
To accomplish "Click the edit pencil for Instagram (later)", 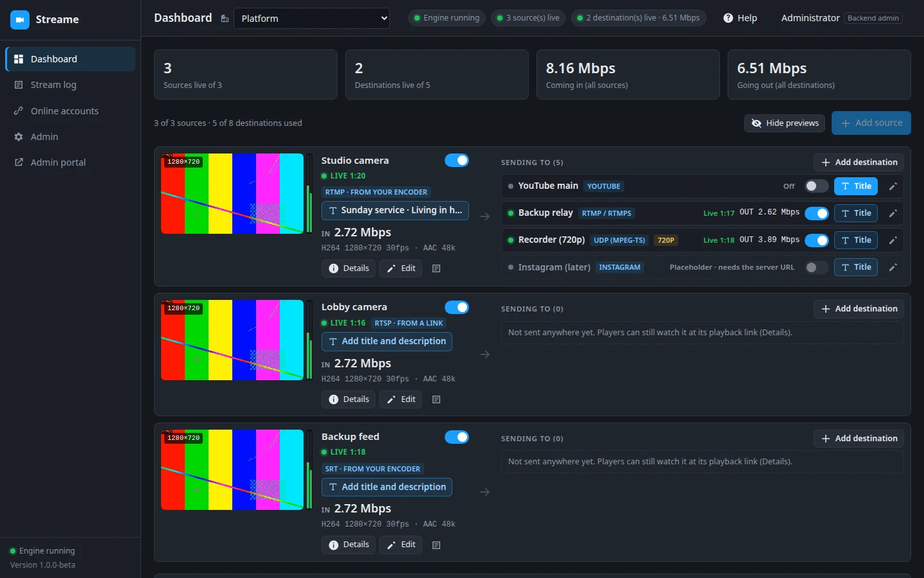I will click(893, 267).
